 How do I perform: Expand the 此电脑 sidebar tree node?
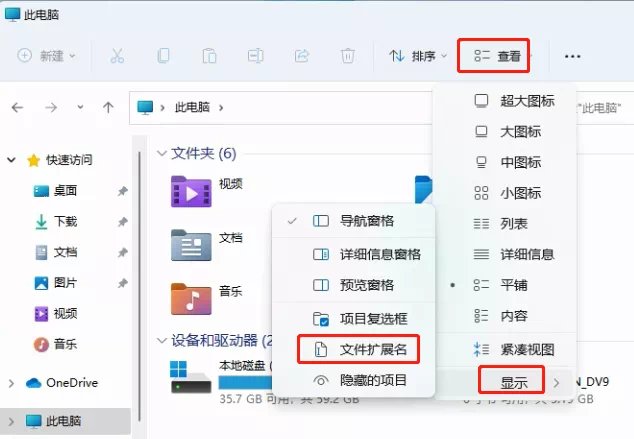pyautogui.click(x=11, y=422)
